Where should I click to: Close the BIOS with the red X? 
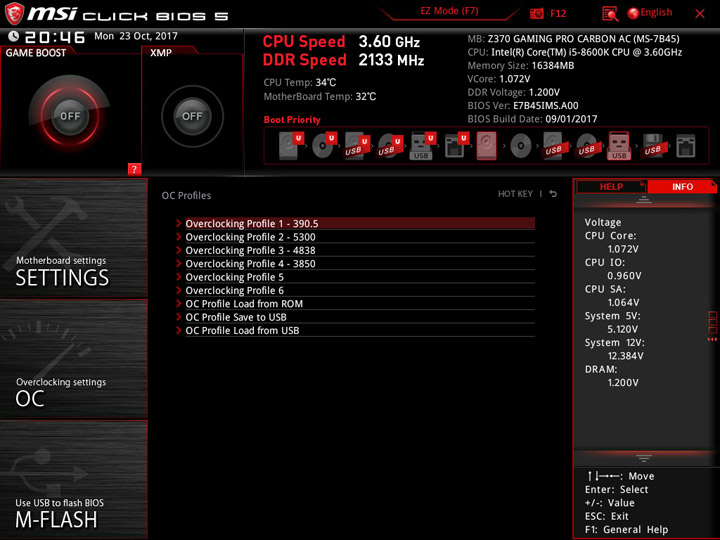tap(699, 14)
